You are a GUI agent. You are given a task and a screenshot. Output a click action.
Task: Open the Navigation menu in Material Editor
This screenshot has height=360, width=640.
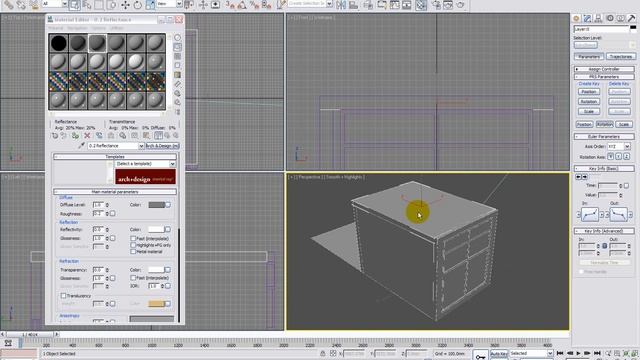(77, 28)
